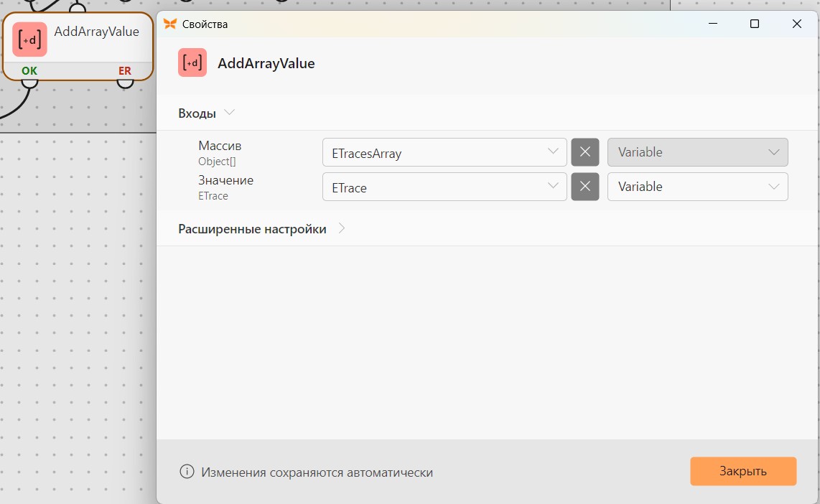Click the red ER output port label
This screenshot has width=820, height=504.
(124, 70)
